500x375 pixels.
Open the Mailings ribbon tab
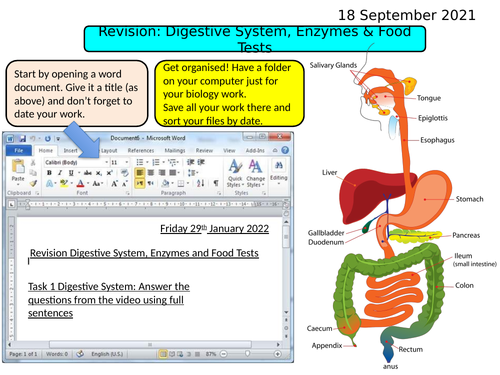(175, 151)
